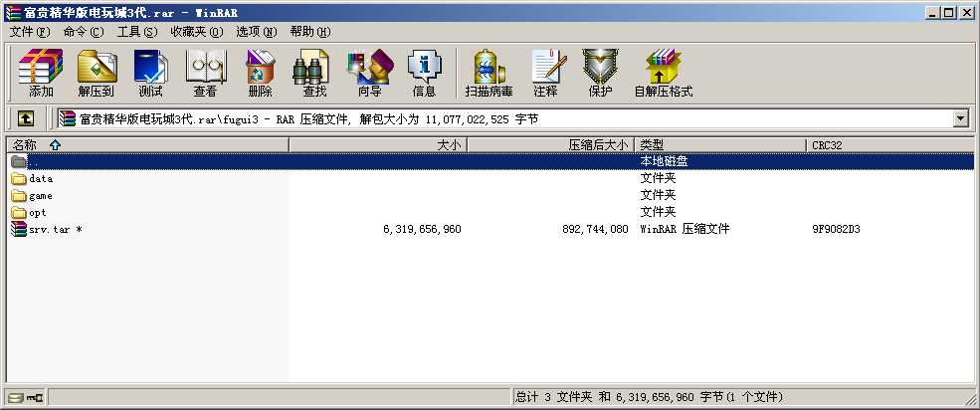Viewport: 980px width, 410px height.
Task: Minimize the WinRAR window
Action: [933, 12]
